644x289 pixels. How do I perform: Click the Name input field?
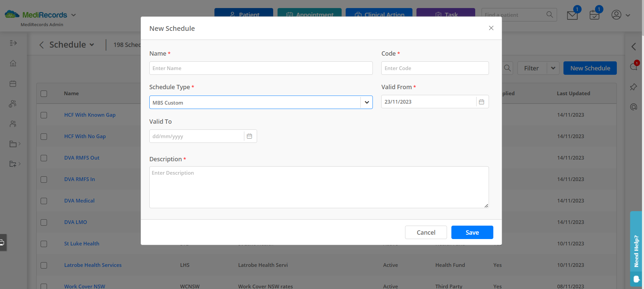coord(261,68)
